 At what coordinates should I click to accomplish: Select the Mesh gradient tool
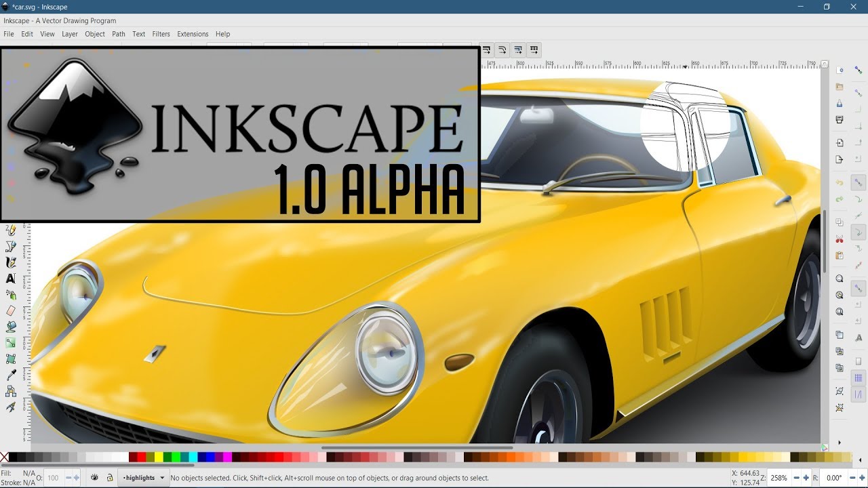pos(11,359)
